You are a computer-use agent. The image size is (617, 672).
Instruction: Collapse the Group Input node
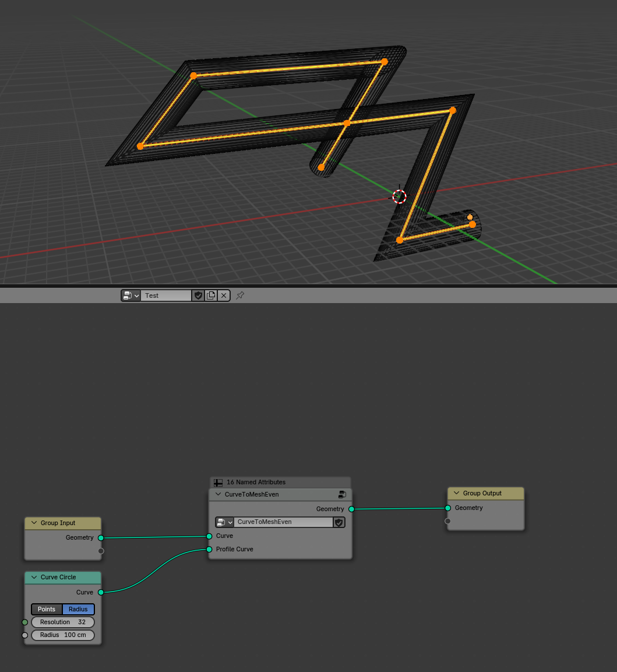tap(34, 523)
